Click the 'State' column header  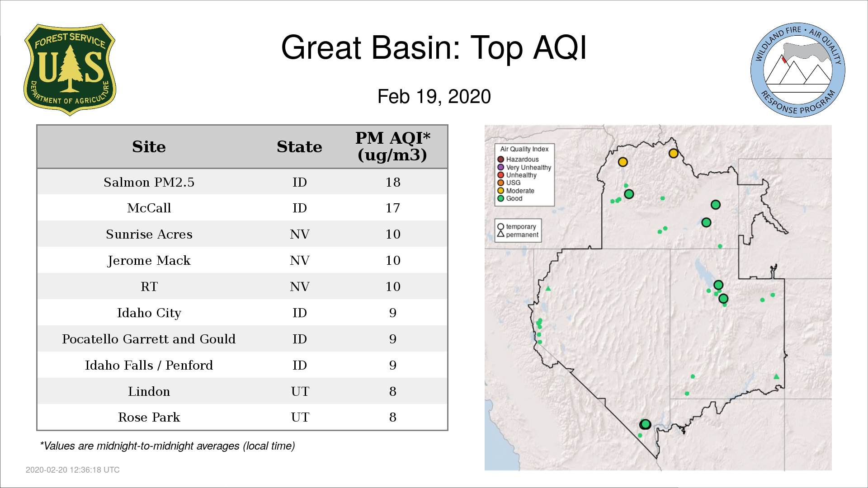pos(299,147)
